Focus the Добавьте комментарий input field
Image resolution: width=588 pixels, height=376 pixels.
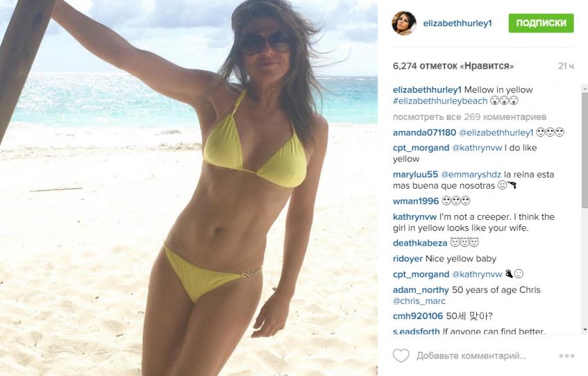(471, 355)
